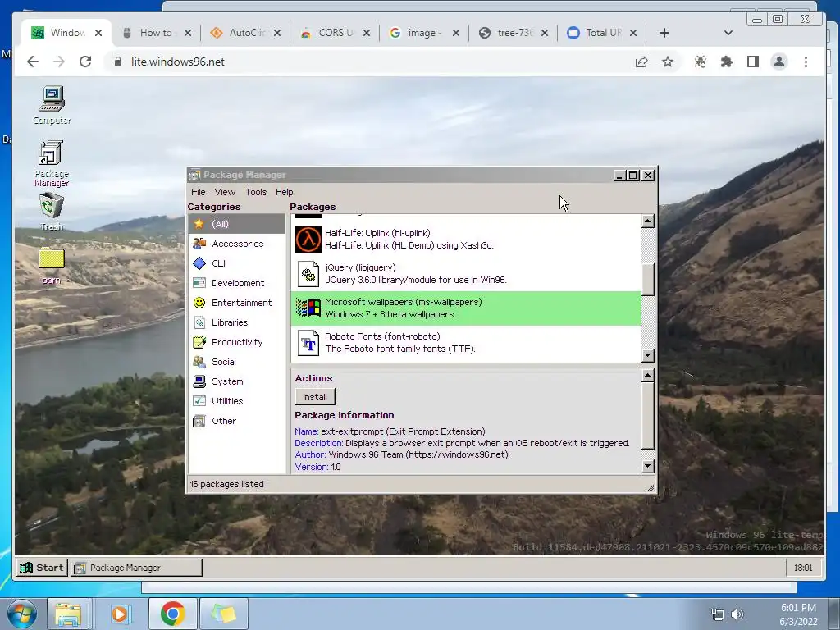Open a new browser tab
Viewport: 840px width, 630px height.
(x=664, y=33)
